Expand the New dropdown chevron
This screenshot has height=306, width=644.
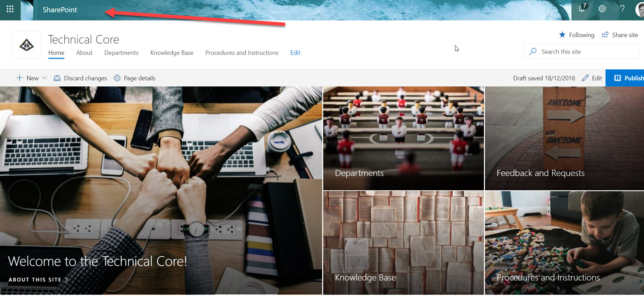point(44,78)
